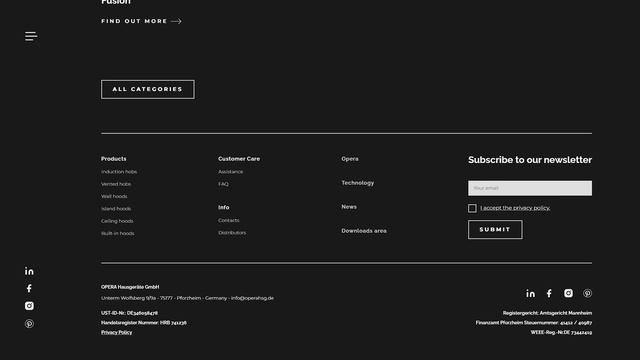640x360 pixels.
Task: Click the arrow beside Find Out More
Action: tap(176, 21)
